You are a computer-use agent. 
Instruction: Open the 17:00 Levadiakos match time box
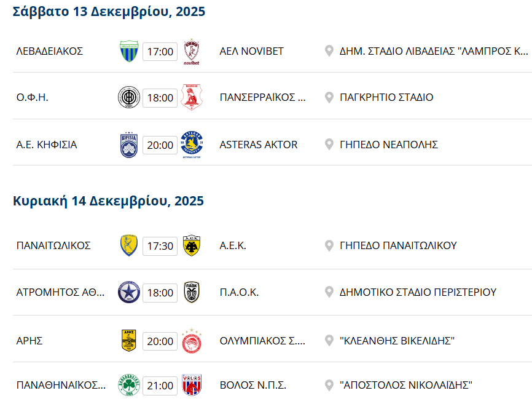(160, 52)
